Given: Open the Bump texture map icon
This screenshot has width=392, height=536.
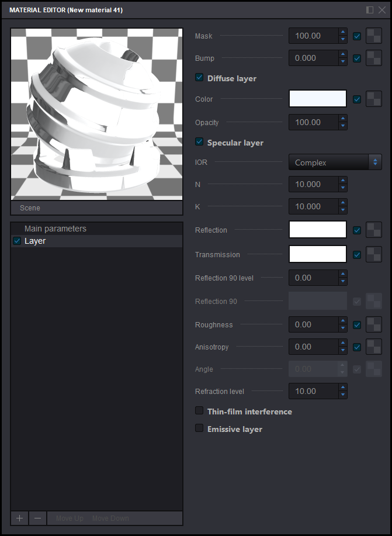Looking at the screenshot, I should (x=374, y=58).
